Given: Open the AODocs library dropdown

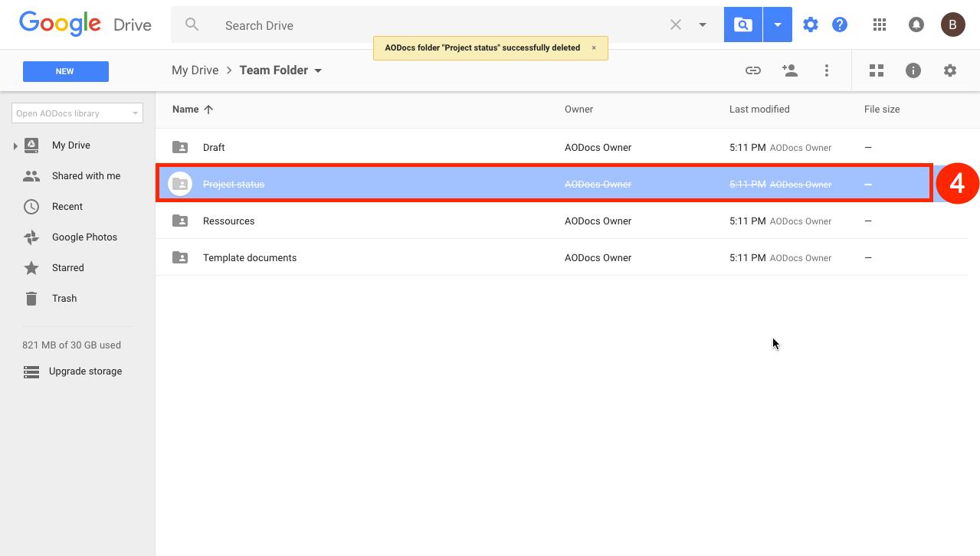Looking at the screenshot, I should tap(77, 113).
